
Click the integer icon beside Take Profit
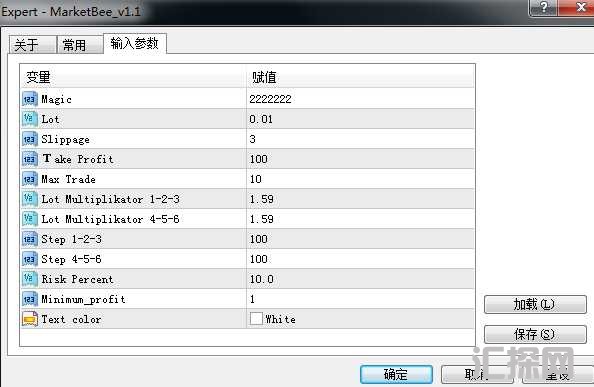tap(30, 159)
